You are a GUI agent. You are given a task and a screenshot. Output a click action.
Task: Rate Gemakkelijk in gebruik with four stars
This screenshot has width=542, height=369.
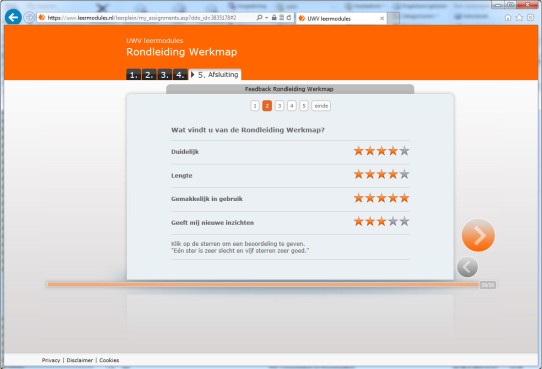pos(393,198)
